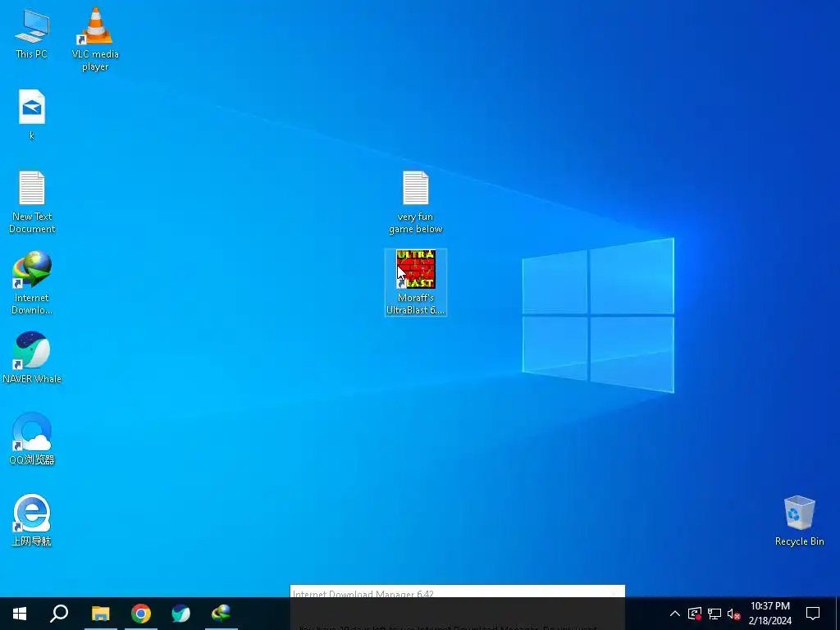Open the Windows Start menu
840x630 pixels.
pyautogui.click(x=20, y=614)
